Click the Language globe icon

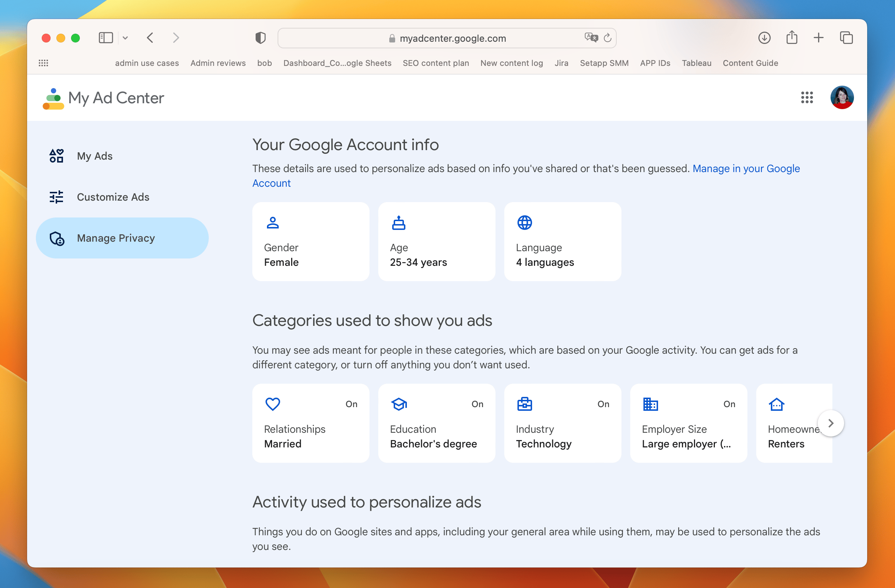click(525, 223)
